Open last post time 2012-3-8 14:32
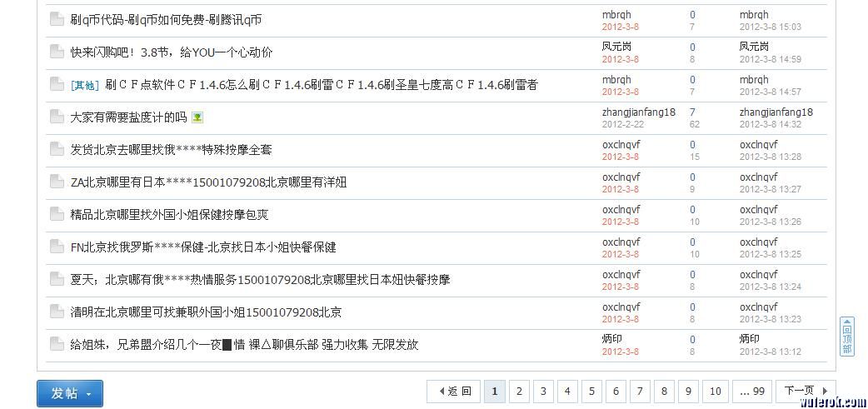Viewport: 868px width, 409px height. point(770,124)
